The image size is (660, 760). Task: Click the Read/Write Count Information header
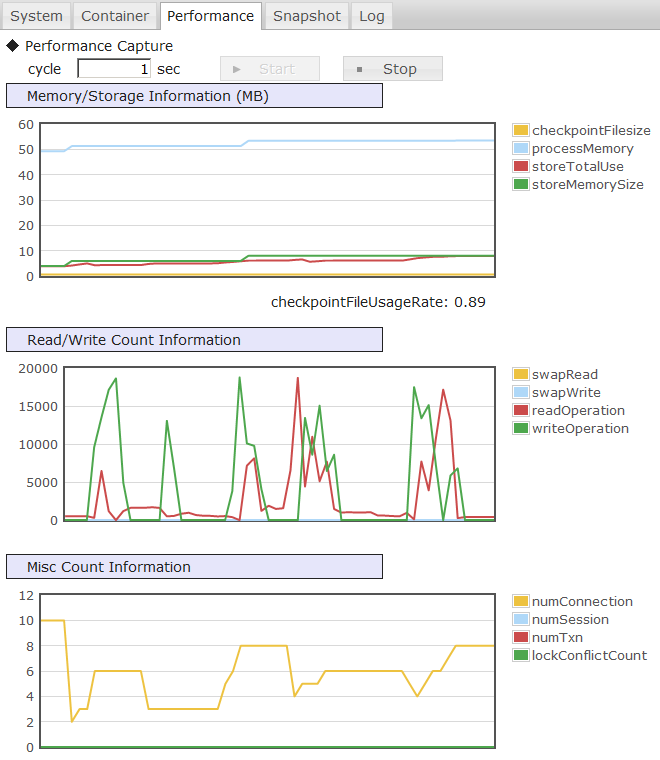point(194,340)
